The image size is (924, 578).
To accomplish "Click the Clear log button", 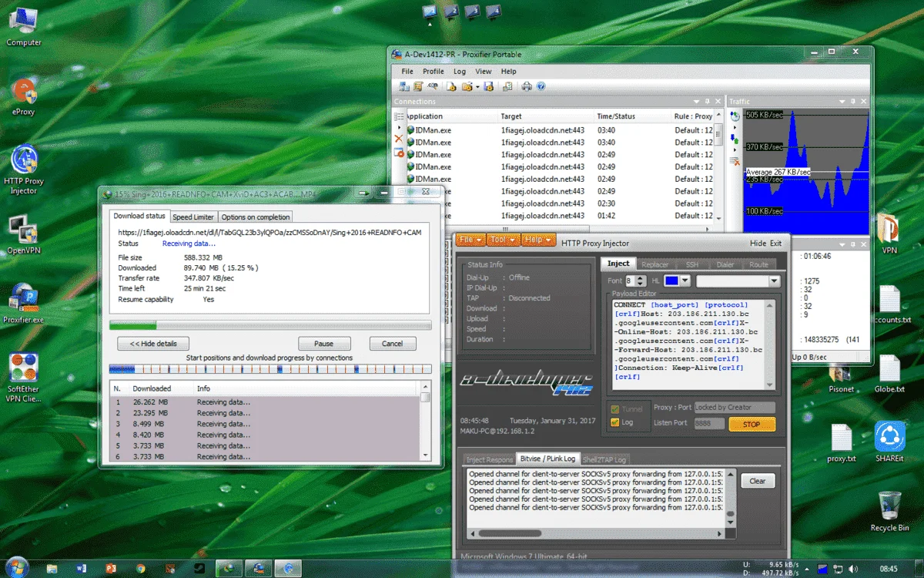I will 758,481.
